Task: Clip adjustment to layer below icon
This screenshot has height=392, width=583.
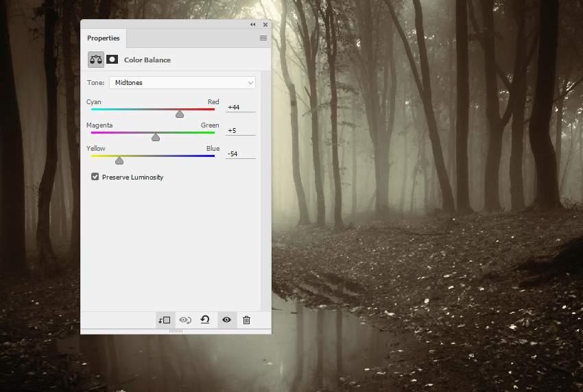Action: point(165,320)
